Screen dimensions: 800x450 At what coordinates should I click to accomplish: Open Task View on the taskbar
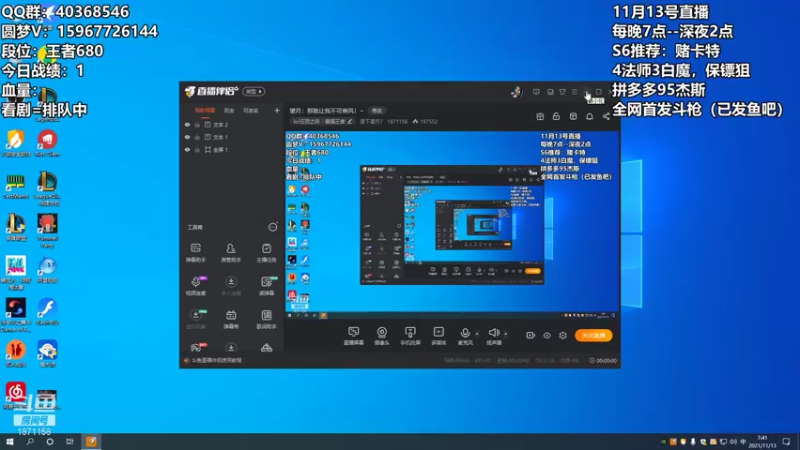click(x=70, y=441)
